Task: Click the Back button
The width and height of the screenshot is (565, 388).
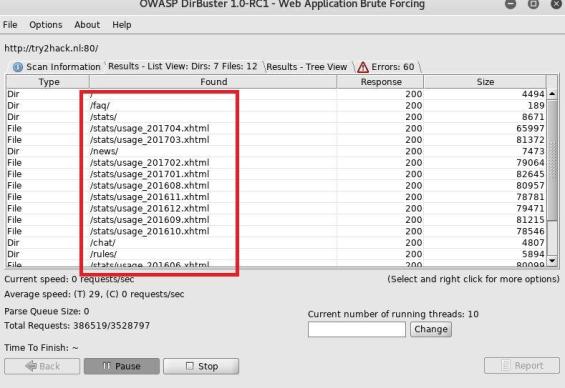Action: coord(42,366)
